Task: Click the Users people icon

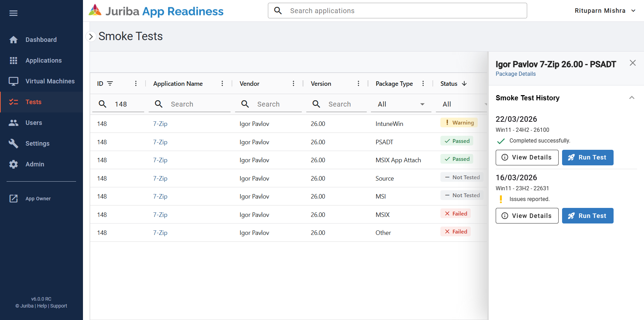Action: coord(13,123)
